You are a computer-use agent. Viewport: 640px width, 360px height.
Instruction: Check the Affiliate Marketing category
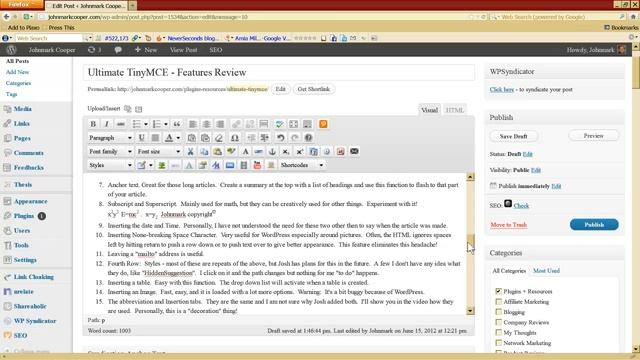pyautogui.click(x=498, y=302)
